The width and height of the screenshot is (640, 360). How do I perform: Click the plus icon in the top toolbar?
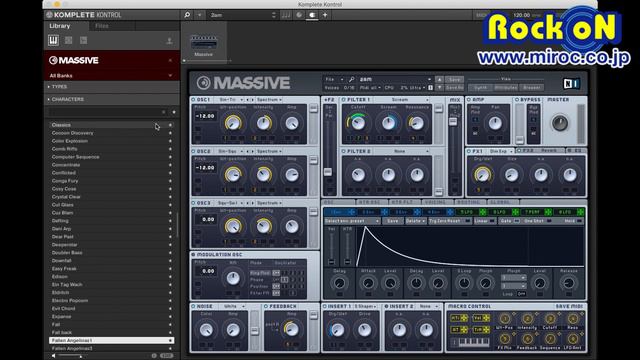pyautogui.click(x=325, y=15)
